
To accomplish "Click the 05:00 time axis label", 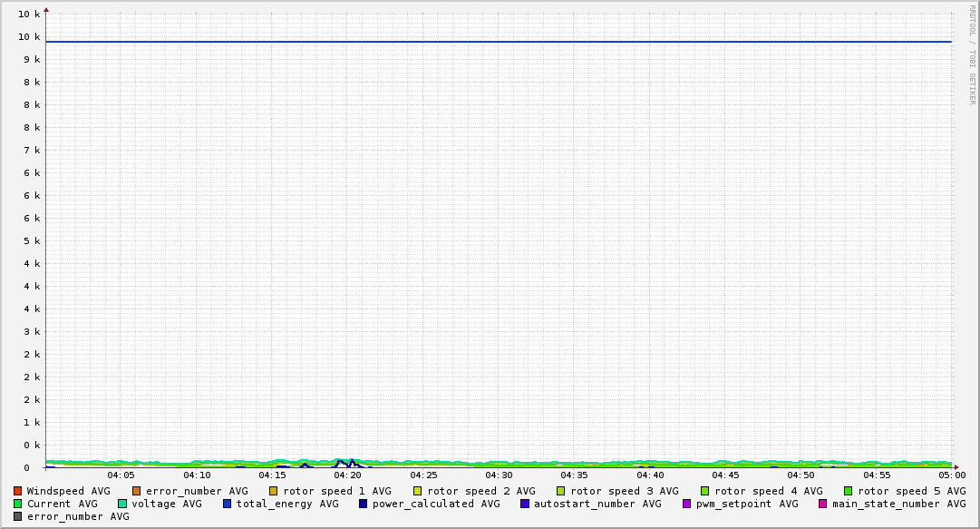I will (951, 475).
